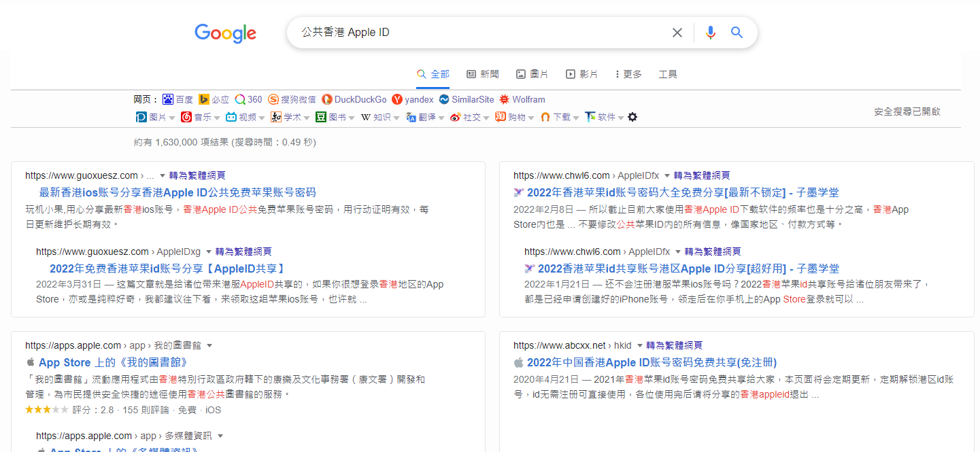
Task: Submit search with blue magnifier icon
Action: coord(737,33)
